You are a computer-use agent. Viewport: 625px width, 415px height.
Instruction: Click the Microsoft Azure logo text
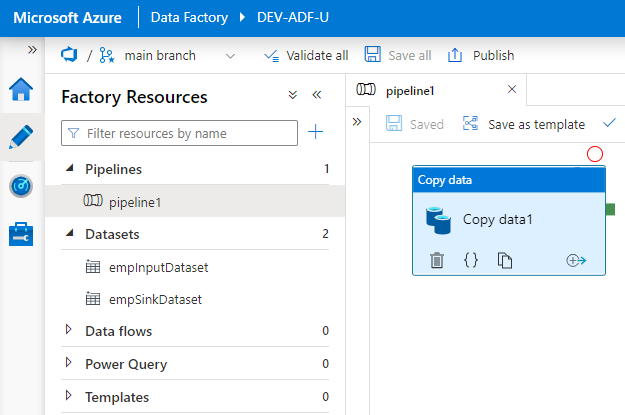(x=67, y=18)
